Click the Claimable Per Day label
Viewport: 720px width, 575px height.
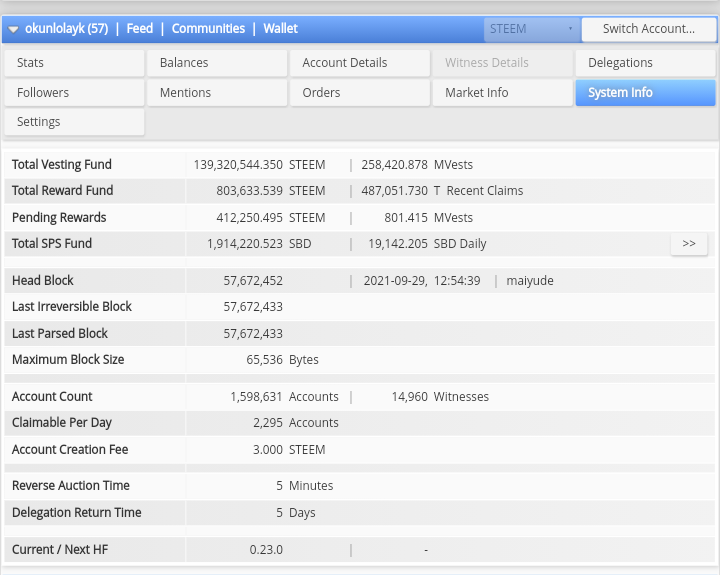[x=62, y=423]
